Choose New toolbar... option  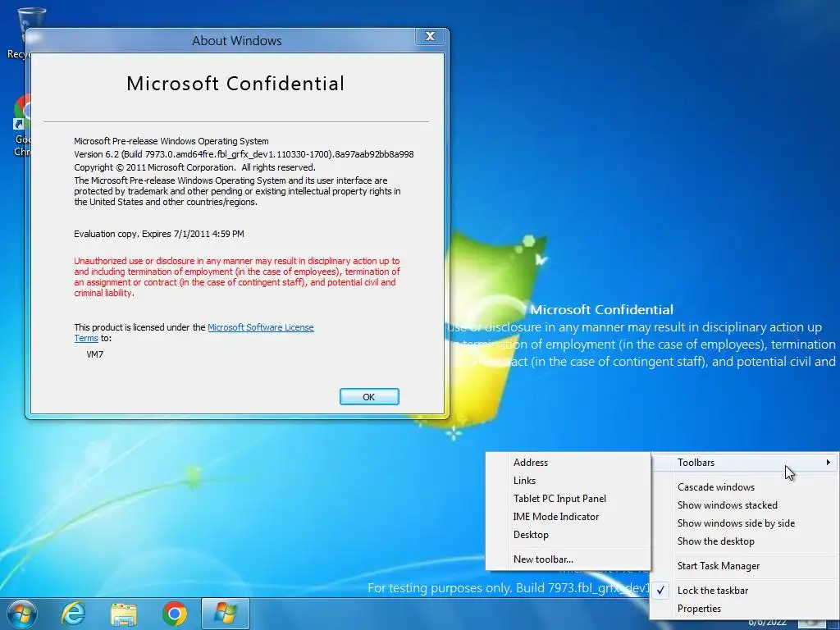pyautogui.click(x=568, y=559)
